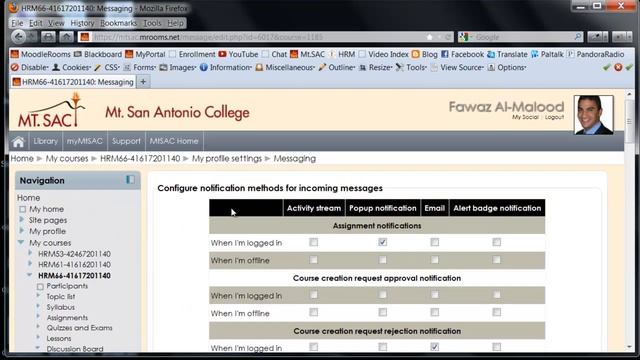Screen dimensions: 640x360
Task: Toggle approval offline Email checkbox
Action: tap(435, 312)
